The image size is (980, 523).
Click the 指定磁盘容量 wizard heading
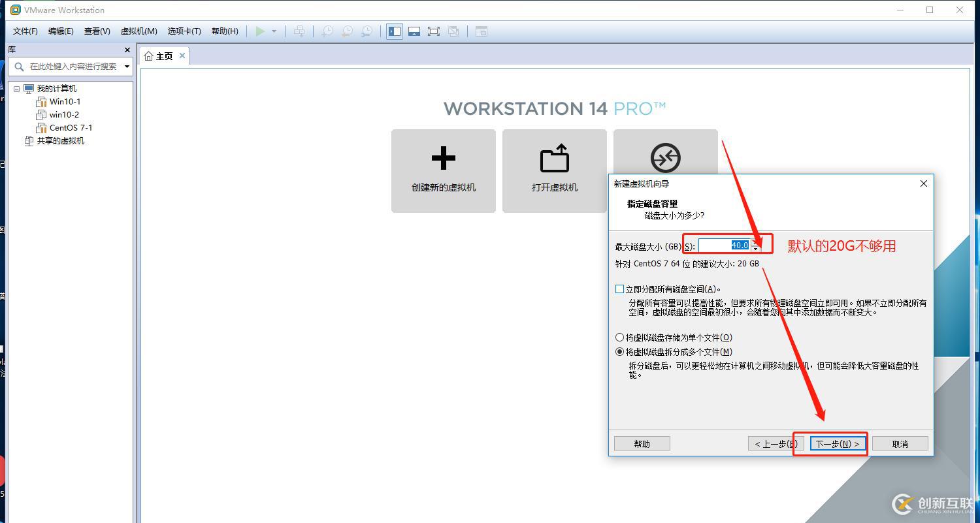pos(653,204)
